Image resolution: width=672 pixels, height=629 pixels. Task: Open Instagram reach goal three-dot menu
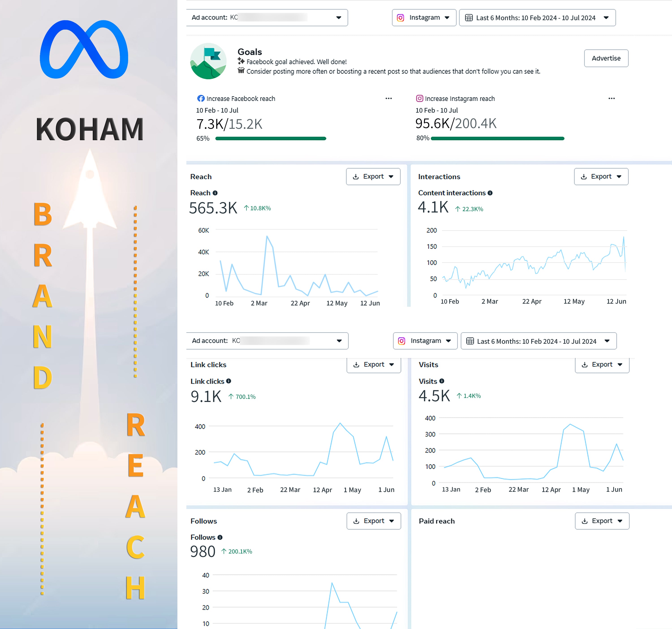tap(612, 98)
